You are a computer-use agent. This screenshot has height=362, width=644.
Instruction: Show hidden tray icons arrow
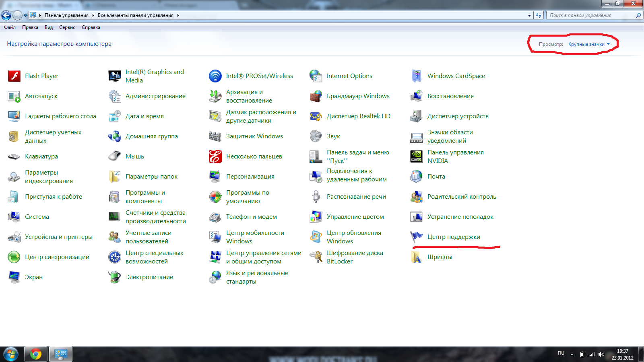point(572,354)
